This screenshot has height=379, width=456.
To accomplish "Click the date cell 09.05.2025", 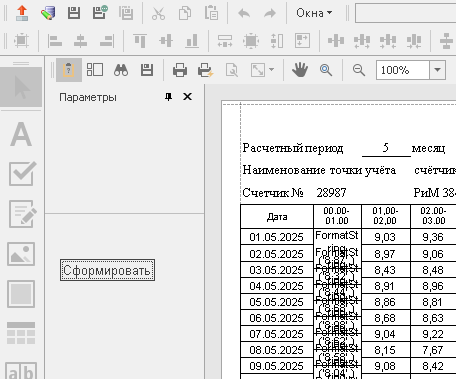I will pyautogui.click(x=277, y=366).
